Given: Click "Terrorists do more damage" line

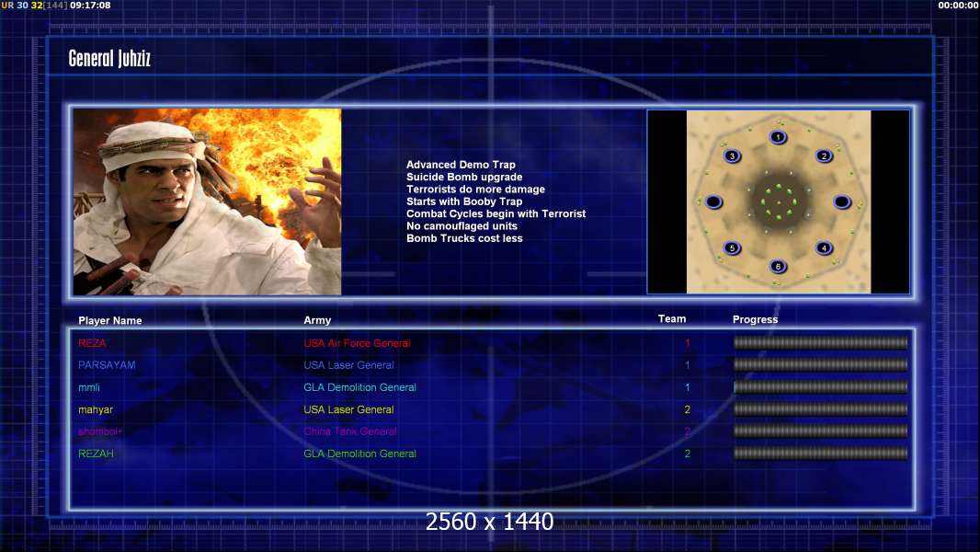Looking at the screenshot, I should tap(475, 189).
